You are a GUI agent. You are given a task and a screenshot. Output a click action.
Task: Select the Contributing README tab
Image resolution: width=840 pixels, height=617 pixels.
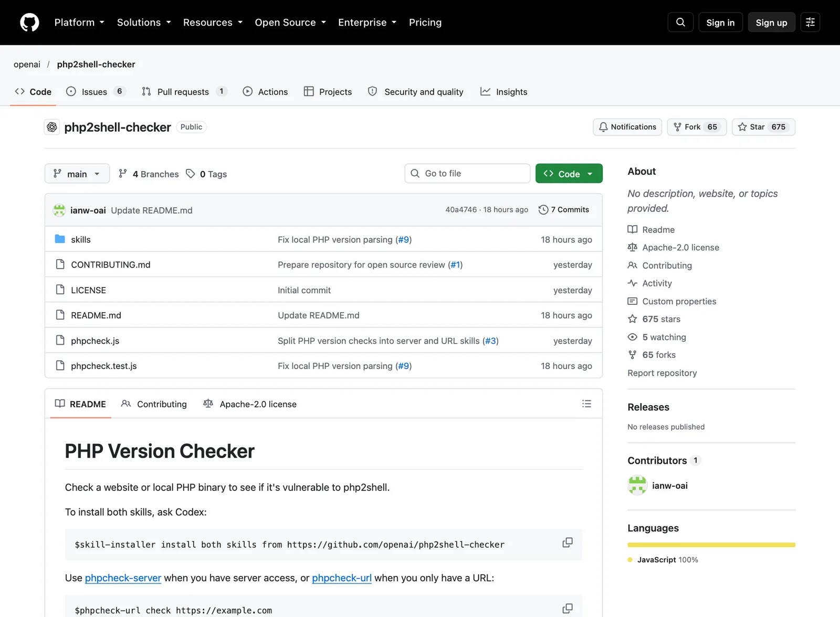click(x=154, y=404)
